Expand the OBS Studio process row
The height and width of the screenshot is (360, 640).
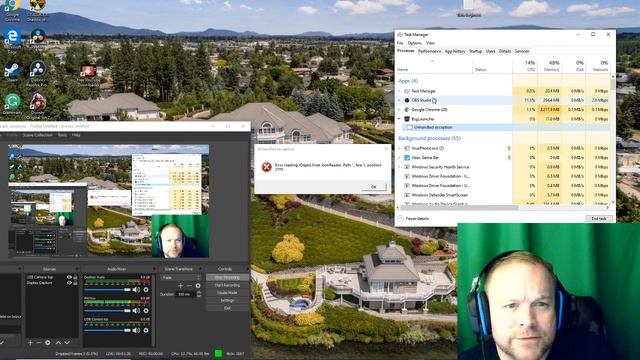click(399, 100)
